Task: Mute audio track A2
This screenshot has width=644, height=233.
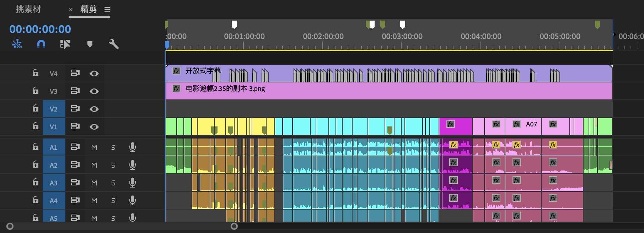Action: [x=94, y=165]
